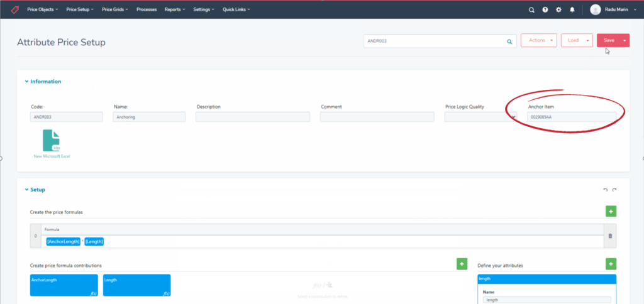This screenshot has width=644, height=304.
Task: Click the Formula column header
Action: 323,230
